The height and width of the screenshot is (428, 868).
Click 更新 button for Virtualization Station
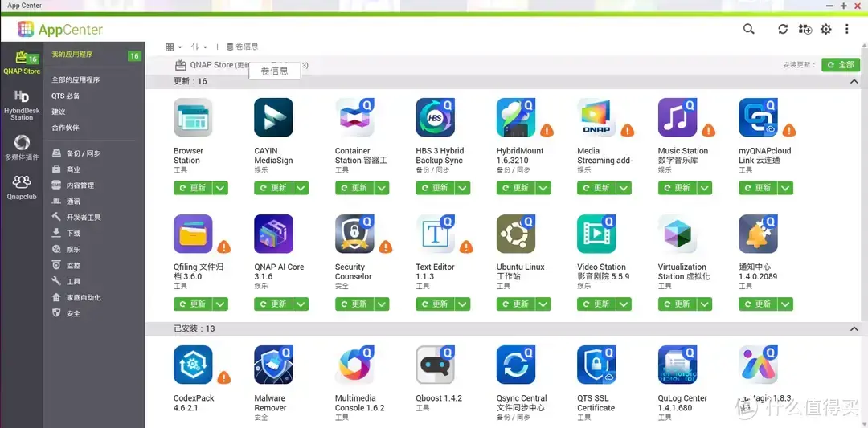[678, 304]
